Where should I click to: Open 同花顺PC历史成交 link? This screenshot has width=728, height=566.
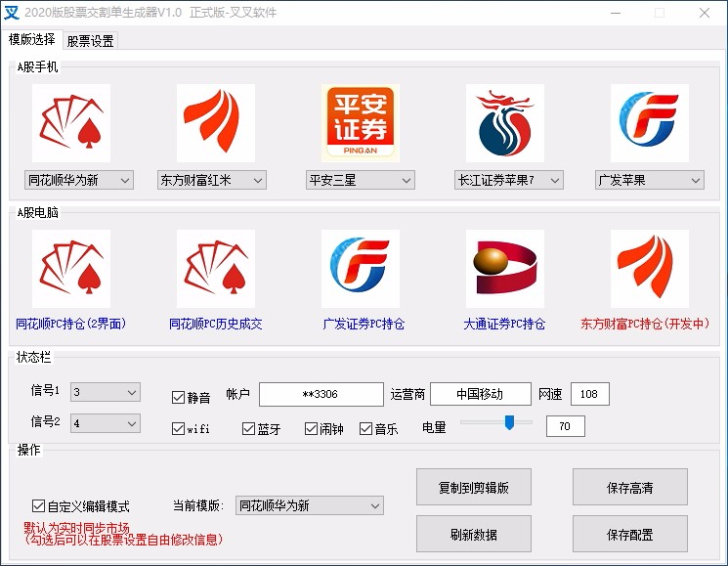215,324
